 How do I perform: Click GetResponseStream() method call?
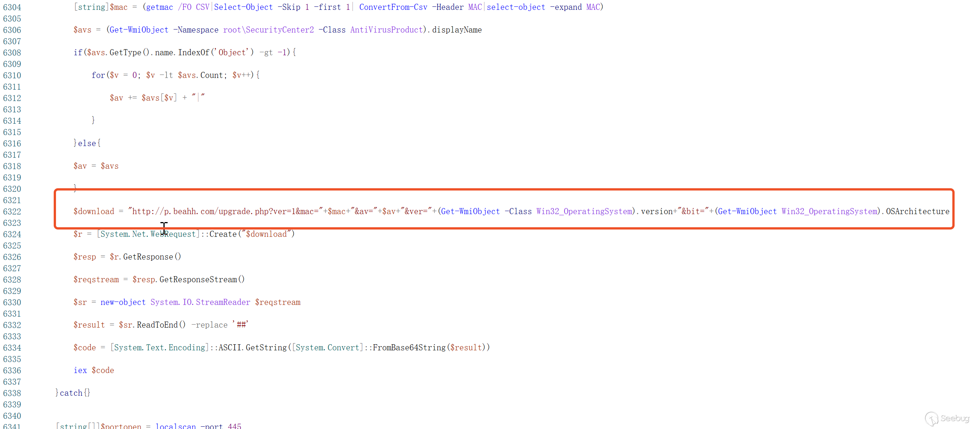click(202, 280)
